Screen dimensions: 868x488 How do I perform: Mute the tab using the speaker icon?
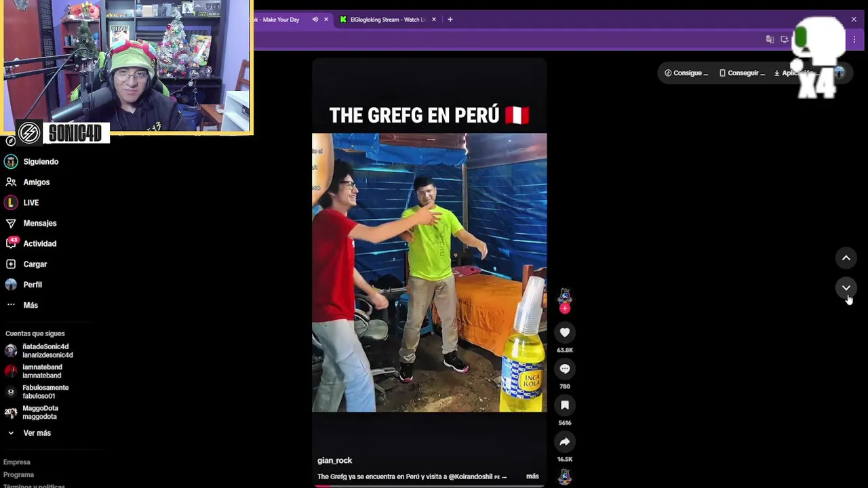coord(315,20)
